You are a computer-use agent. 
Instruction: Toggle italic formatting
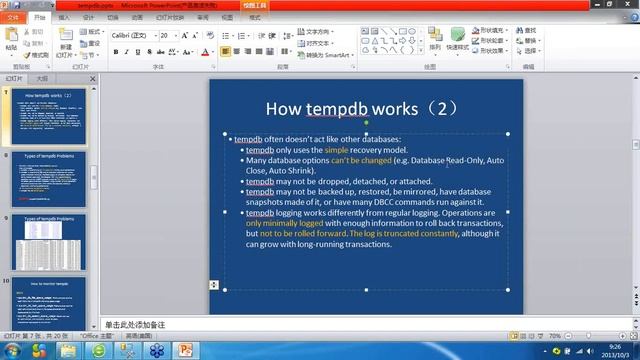coord(127,52)
